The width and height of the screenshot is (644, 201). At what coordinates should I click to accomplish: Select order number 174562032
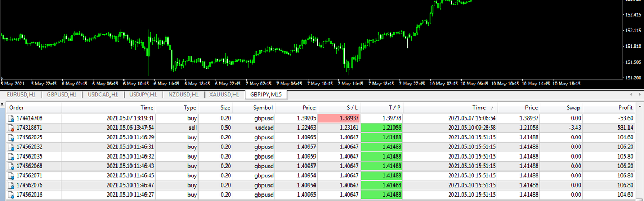click(30, 147)
